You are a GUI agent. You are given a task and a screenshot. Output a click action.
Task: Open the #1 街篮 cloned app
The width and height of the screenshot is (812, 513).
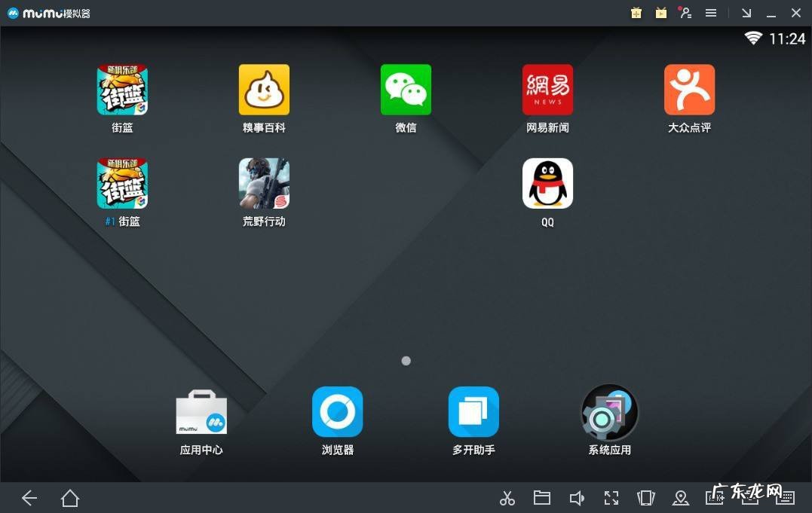point(122,183)
